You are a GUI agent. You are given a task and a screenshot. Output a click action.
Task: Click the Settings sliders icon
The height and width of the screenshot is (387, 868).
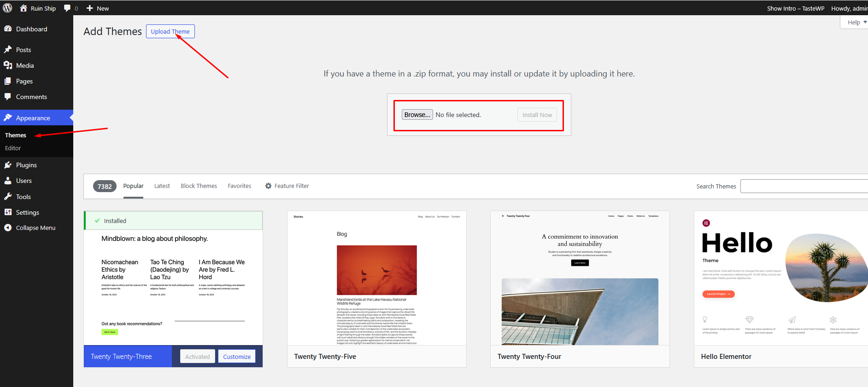click(x=8, y=212)
